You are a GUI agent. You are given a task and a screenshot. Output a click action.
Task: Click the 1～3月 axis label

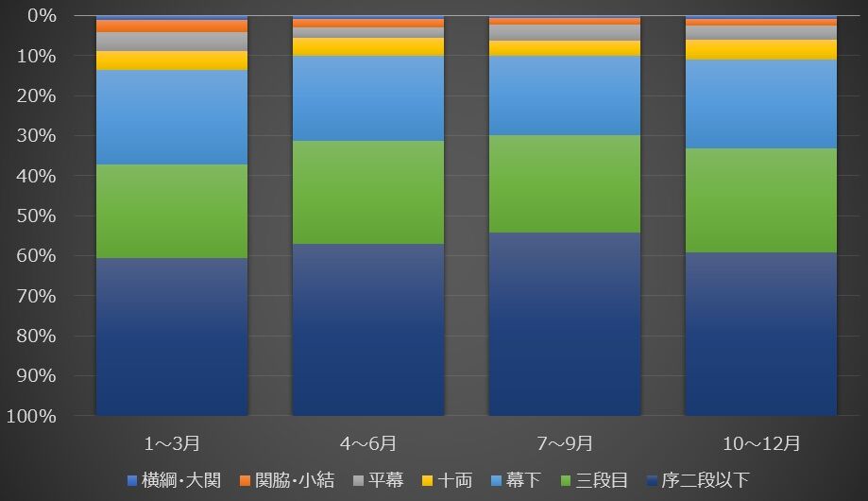click(172, 443)
